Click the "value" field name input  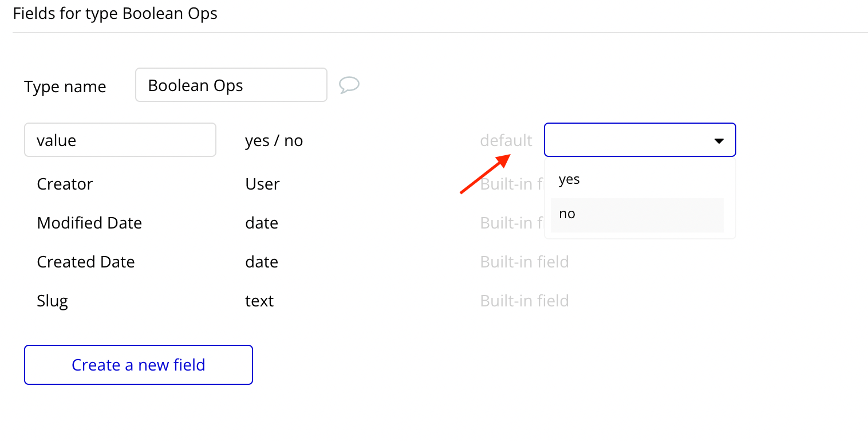coord(120,140)
